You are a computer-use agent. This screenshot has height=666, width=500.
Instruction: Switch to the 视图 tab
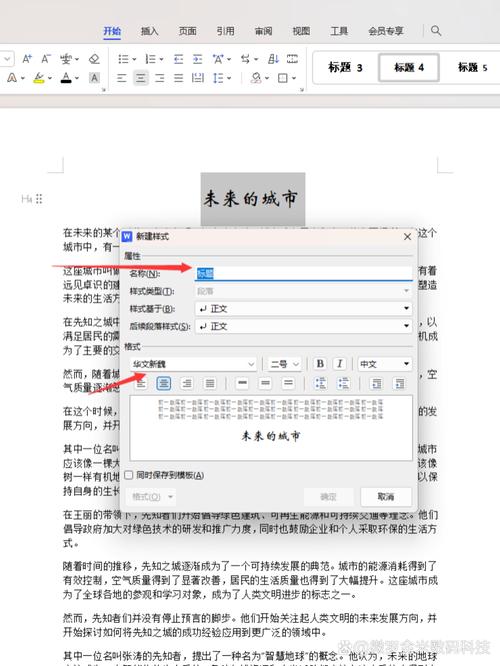(301, 31)
